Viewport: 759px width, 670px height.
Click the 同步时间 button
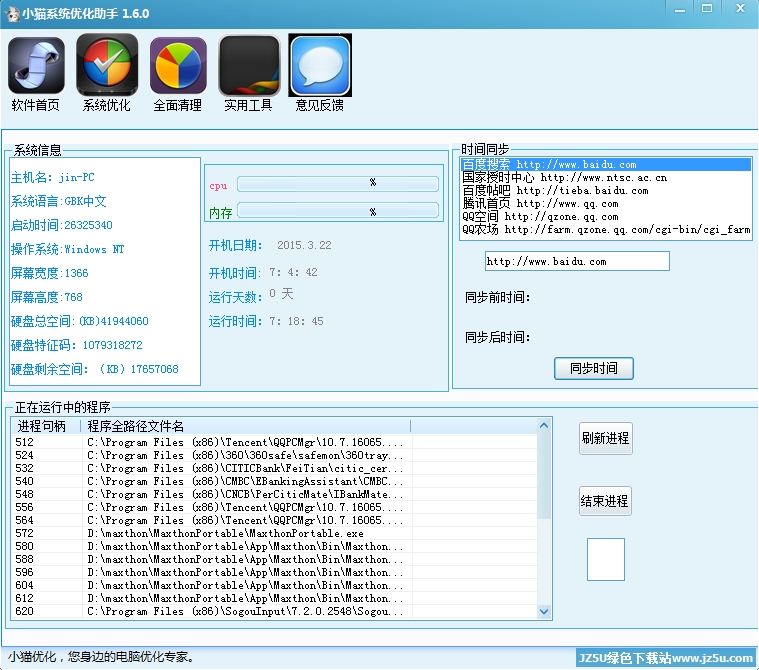click(x=593, y=368)
